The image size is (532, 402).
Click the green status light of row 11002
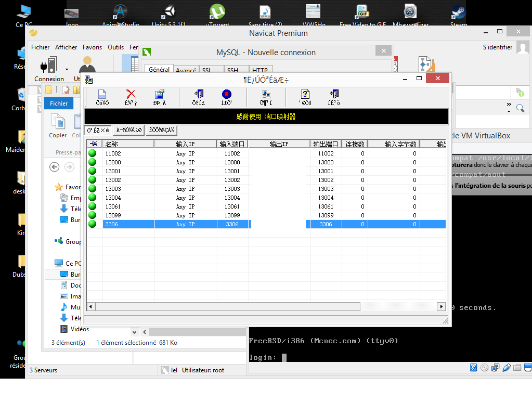point(92,153)
